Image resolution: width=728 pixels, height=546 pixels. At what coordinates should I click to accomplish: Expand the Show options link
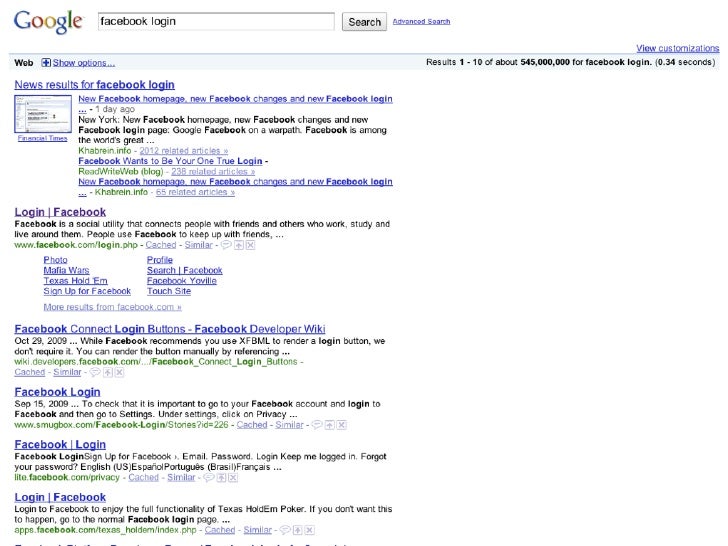tap(84, 63)
